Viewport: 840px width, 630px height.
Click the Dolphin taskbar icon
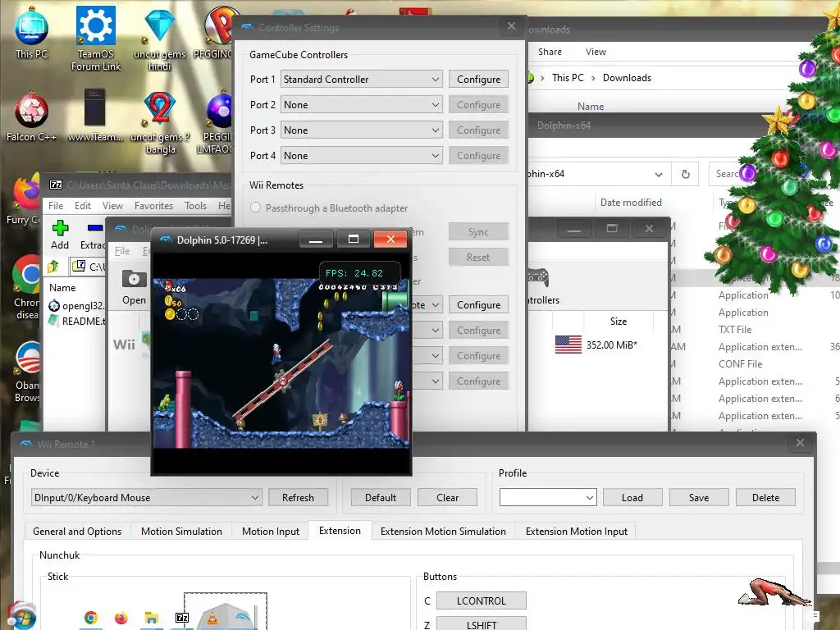click(243, 617)
